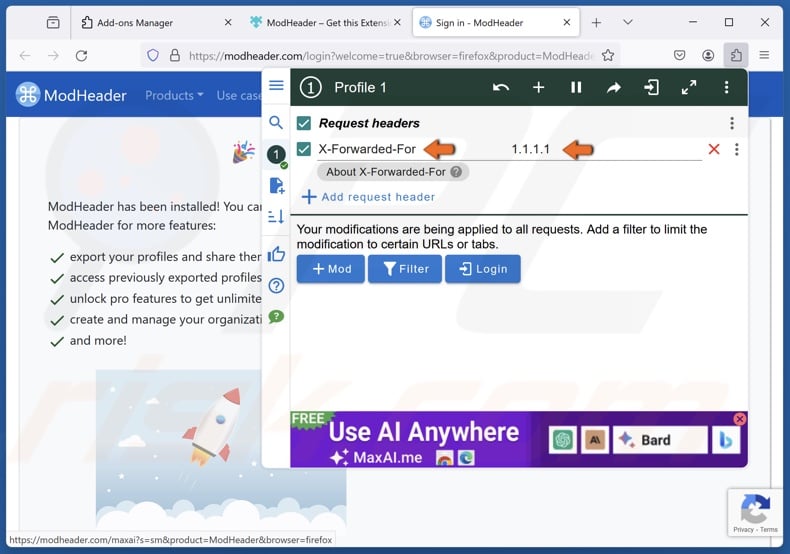Switch to ModHeader – Get this Extension tab

(327, 23)
